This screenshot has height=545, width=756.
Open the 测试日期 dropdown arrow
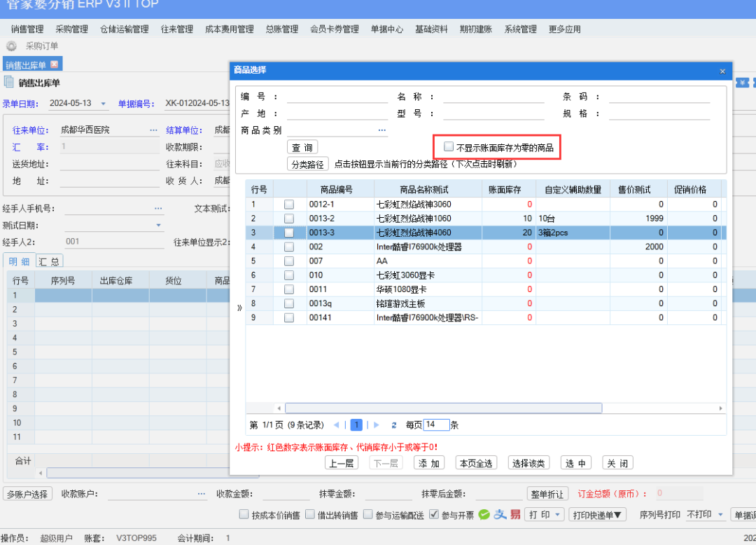point(159,226)
